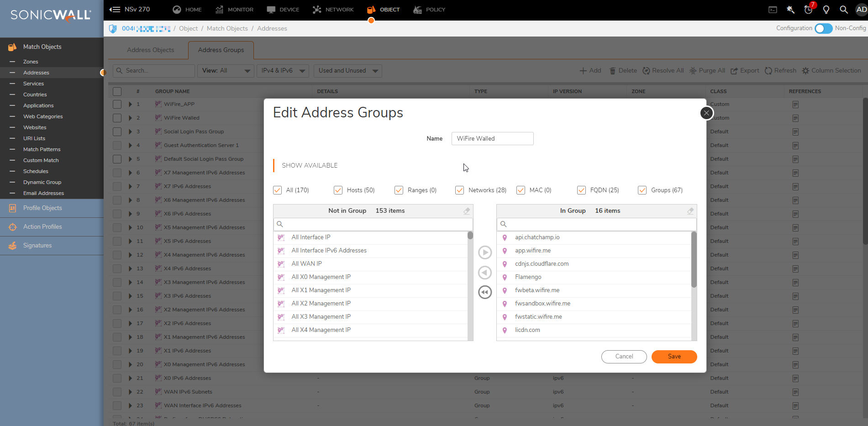Image resolution: width=868 pixels, height=426 pixels.
Task: Click the remove-all double-left arrow button
Action: point(485,292)
